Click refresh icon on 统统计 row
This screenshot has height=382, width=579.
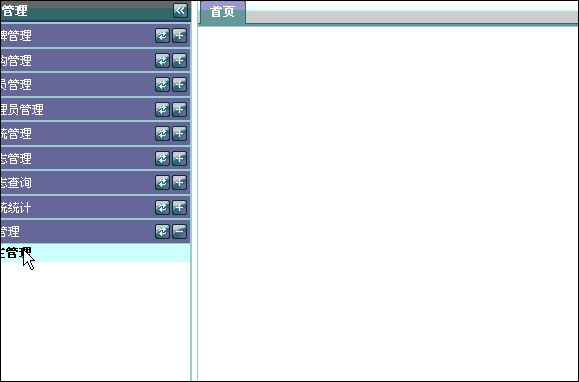pos(162,207)
